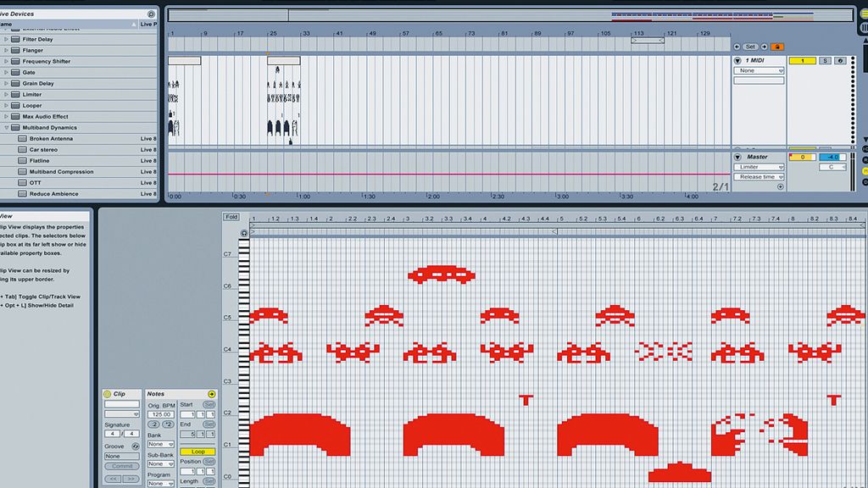Click the OTT preset icon
Screen dimensions: 868x488
point(22,183)
